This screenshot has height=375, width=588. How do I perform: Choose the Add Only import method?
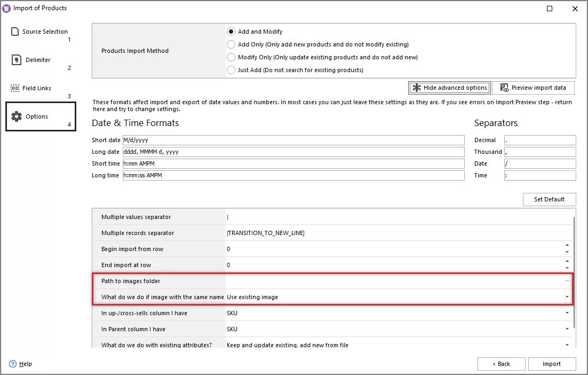(x=231, y=44)
